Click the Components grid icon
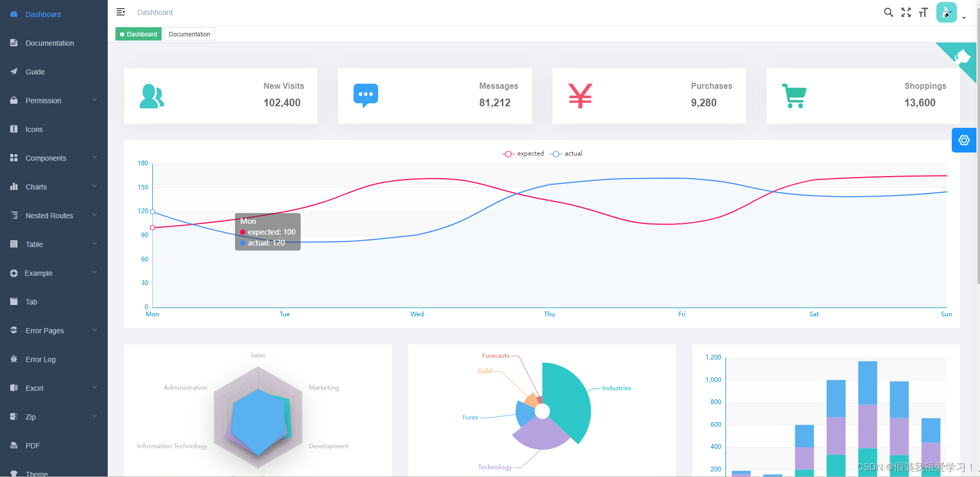 pyautogui.click(x=14, y=158)
